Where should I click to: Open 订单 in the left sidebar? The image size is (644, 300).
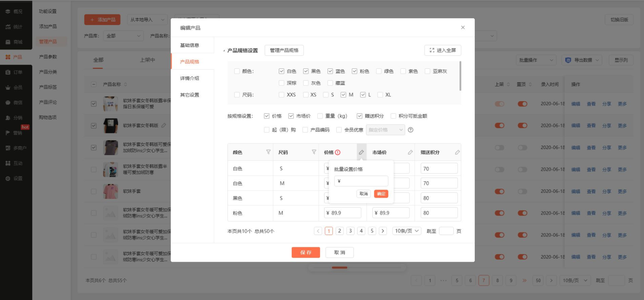click(x=14, y=72)
